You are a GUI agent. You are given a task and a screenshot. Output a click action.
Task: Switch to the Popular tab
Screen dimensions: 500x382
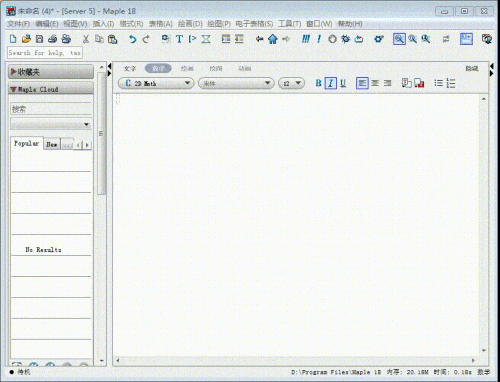(x=27, y=143)
